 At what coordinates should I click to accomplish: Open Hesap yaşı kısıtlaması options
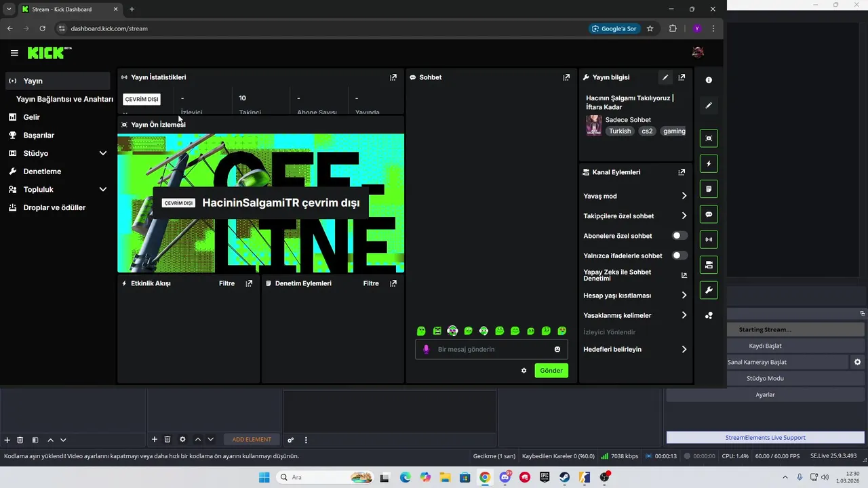point(684,296)
